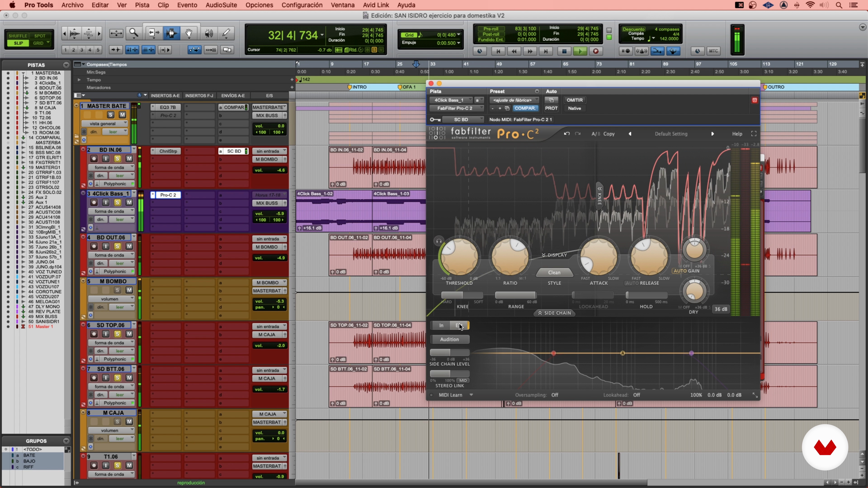The height and width of the screenshot is (488, 868).
Task: Click BD IN.06_11-02 audio clip
Action: click(350, 167)
